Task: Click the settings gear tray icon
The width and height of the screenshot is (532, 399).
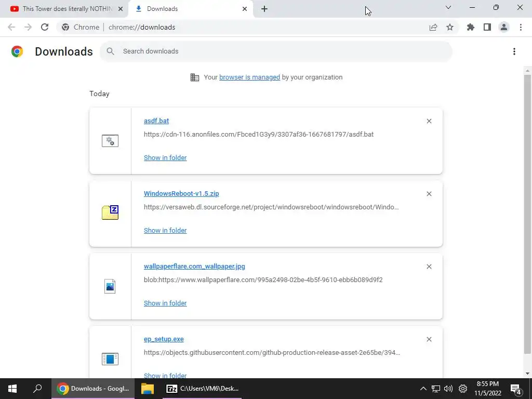Action: 463,389
